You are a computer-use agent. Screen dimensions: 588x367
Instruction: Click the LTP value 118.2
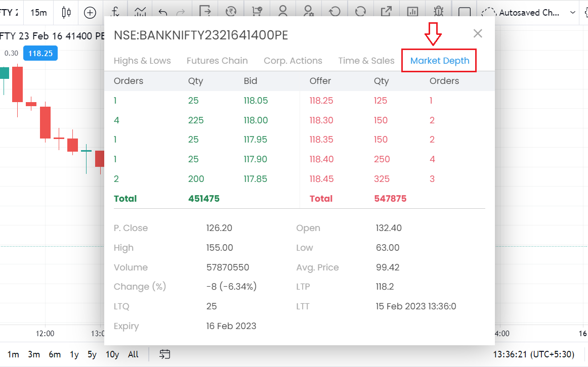[385, 287]
